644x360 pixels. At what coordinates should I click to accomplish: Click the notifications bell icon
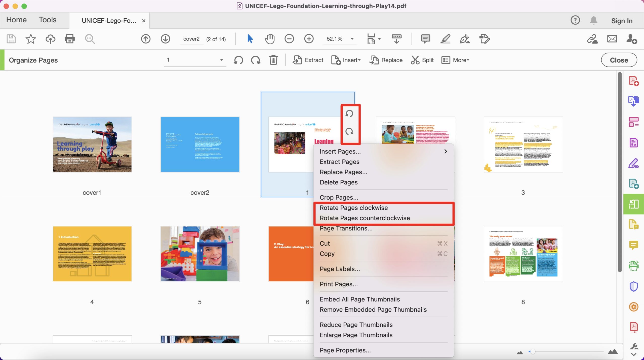[x=593, y=20]
